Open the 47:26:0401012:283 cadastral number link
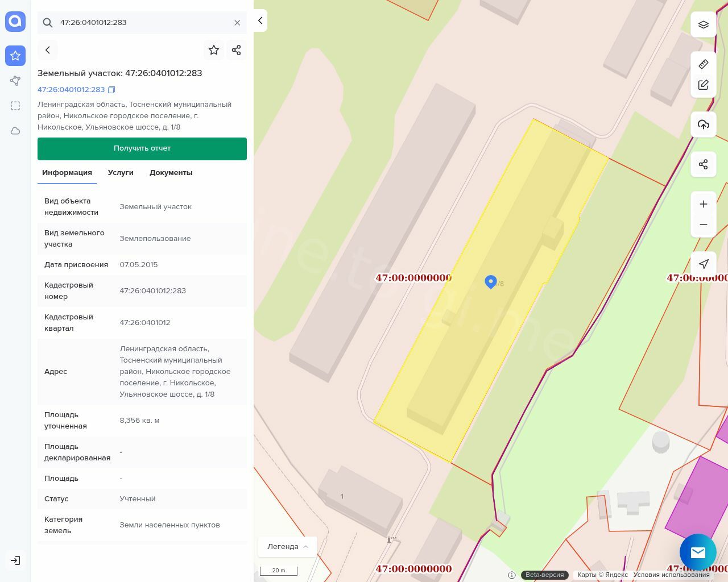Screen dimensions: 728x582 click(71, 90)
